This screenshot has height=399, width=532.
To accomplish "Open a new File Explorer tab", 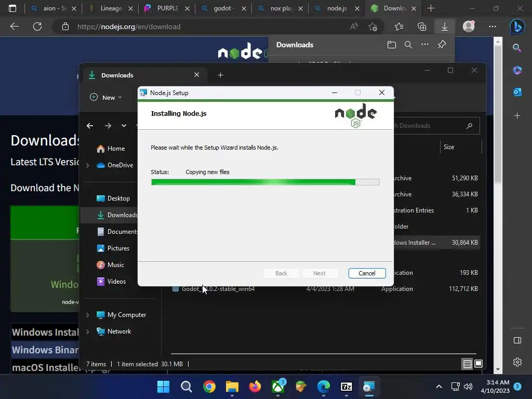I will point(220,75).
